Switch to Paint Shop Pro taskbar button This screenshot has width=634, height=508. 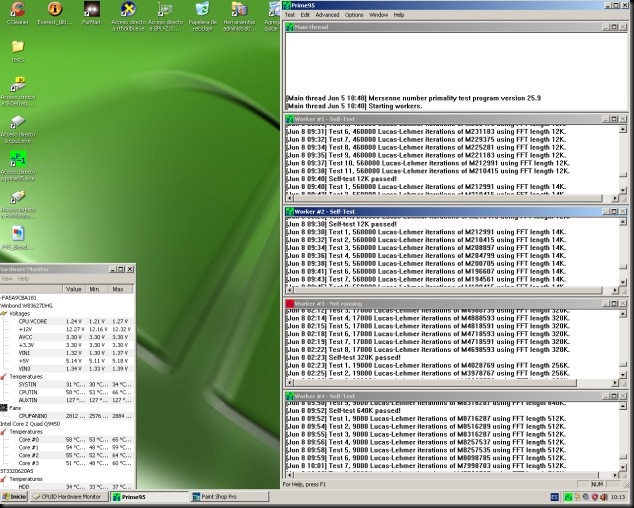[229, 497]
